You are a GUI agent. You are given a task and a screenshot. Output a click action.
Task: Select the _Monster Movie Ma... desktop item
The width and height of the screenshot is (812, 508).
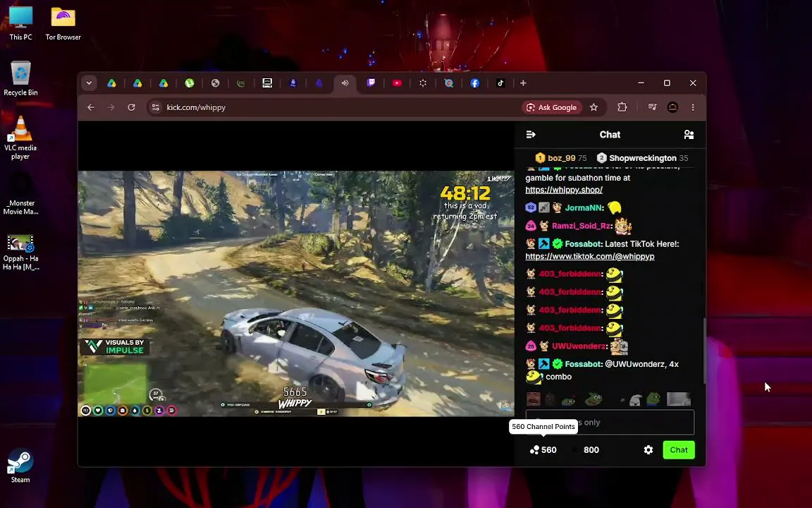click(20, 193)
